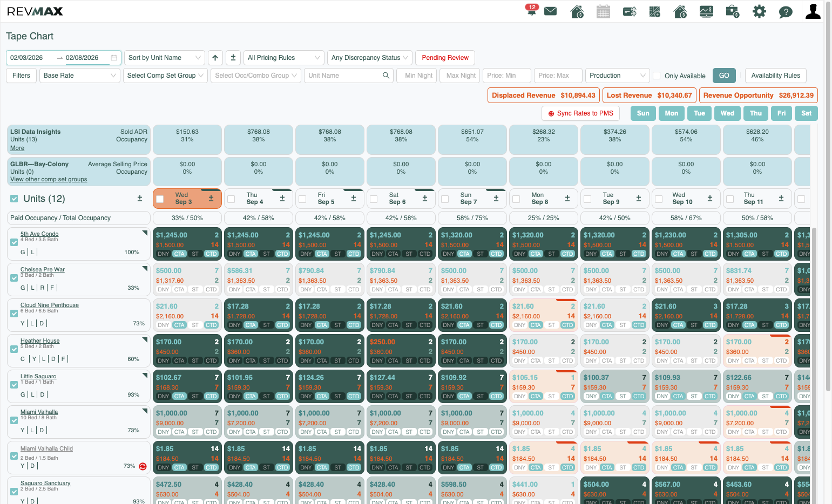Open the View other comp set groups link
The height and width of the screenshot is (504, 832).
[x=49, y=180]
